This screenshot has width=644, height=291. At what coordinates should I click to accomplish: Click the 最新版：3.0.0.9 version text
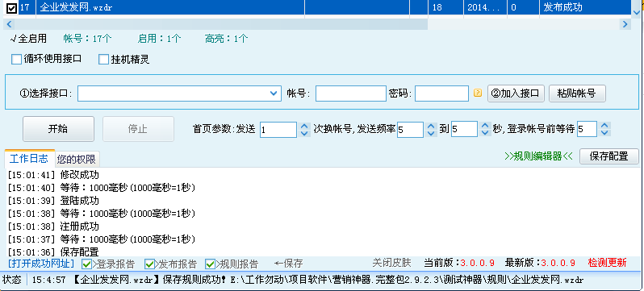click(x=540, y=263)
